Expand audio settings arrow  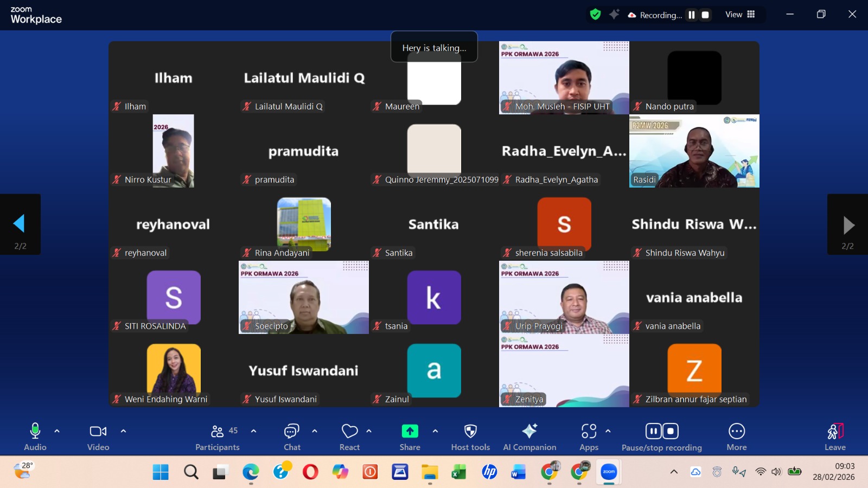[57, 431]
